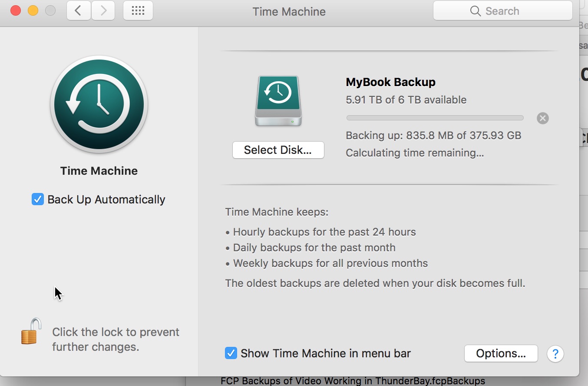Open the Select Disk dialog
The width and height of the screenshot is (588, 386).
coord(278,150)
